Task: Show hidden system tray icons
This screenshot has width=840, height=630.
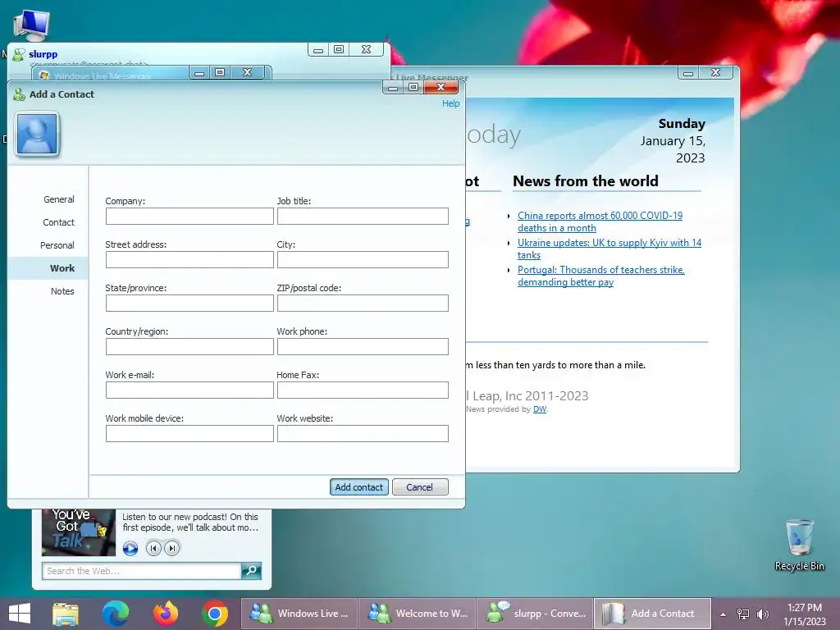Action: click(724, 614)
